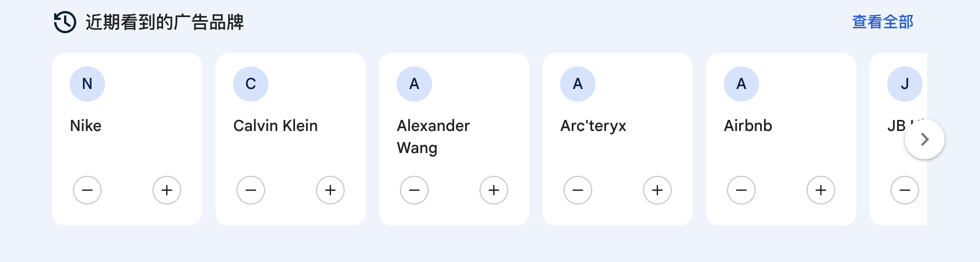The image size is (980, 262).
Task: Tap minus button on Airbnb card
Action: pyautogui.click(x=741, y=190)
